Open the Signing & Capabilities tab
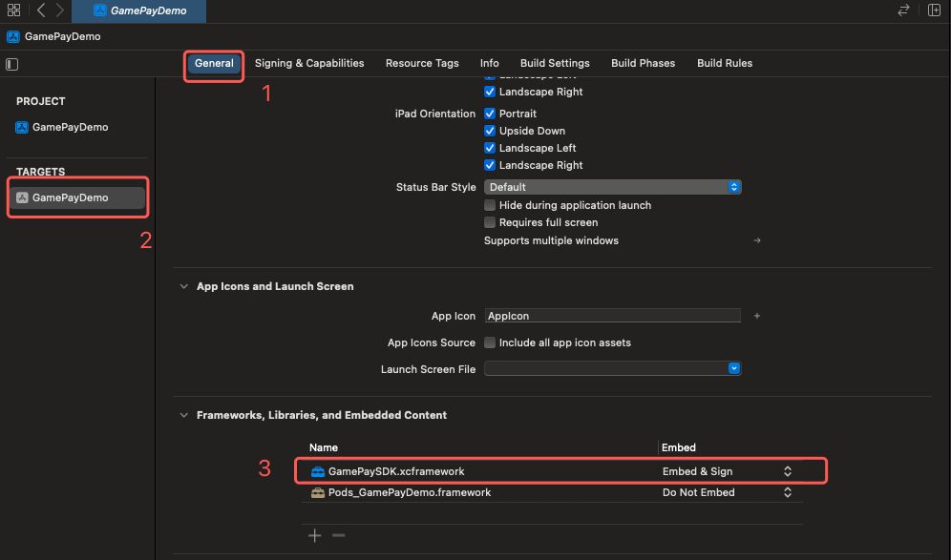Image resolution: width=951 pixels, height=560 pixels. [x=309, y=63]
